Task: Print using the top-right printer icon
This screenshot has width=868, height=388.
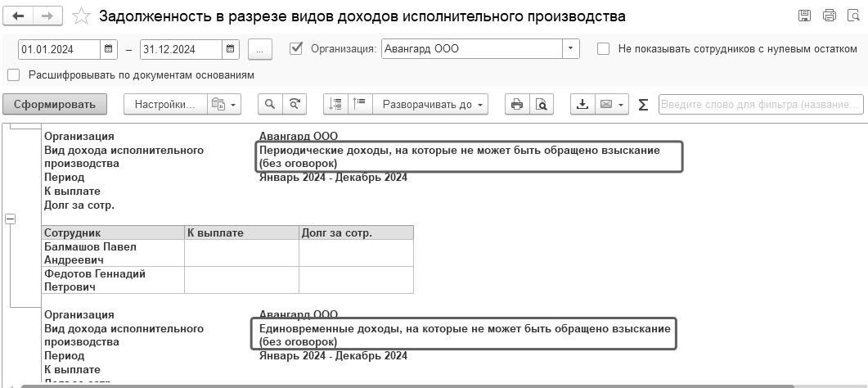Action: 830,16
